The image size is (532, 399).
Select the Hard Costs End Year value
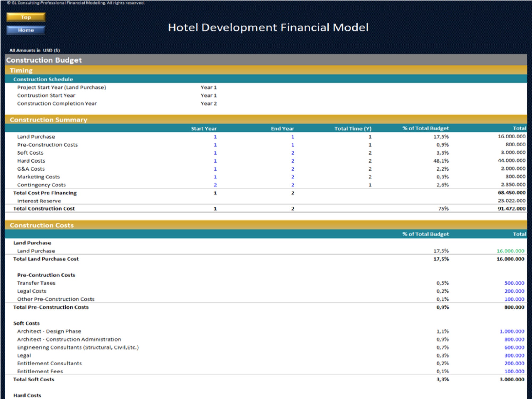click(x=293, y=160)
